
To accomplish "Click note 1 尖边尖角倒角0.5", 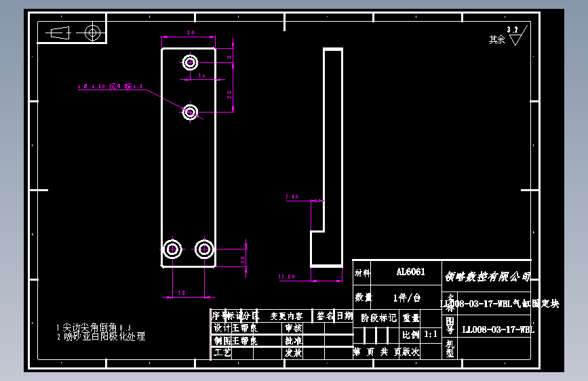I will click(x=94, y=327).
